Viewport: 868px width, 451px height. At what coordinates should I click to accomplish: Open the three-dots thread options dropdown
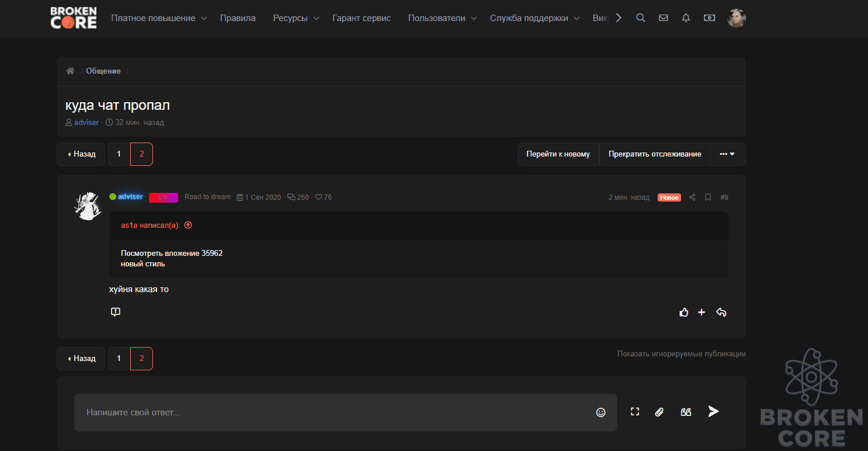point(728,154)
